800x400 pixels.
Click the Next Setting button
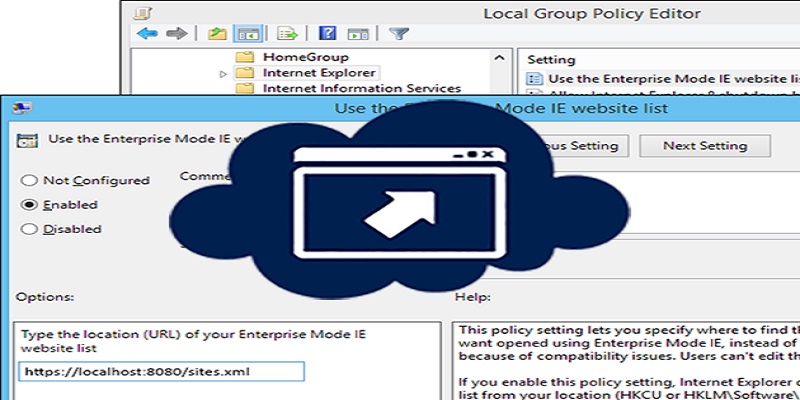[705, 146]
